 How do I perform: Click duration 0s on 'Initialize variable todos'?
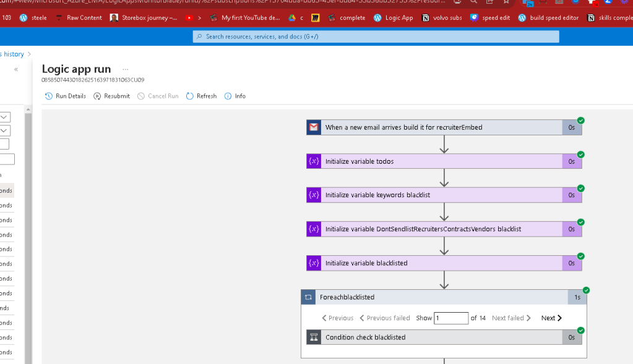(572, 161)
